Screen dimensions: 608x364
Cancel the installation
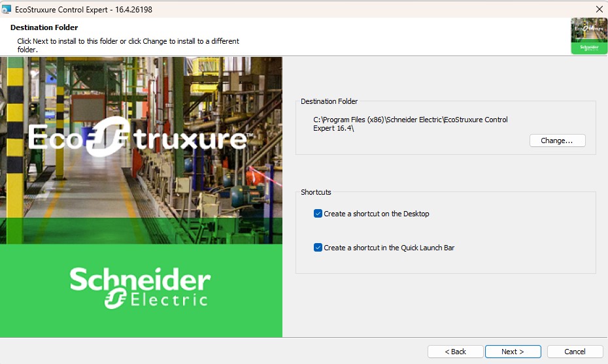click(575, 352)
